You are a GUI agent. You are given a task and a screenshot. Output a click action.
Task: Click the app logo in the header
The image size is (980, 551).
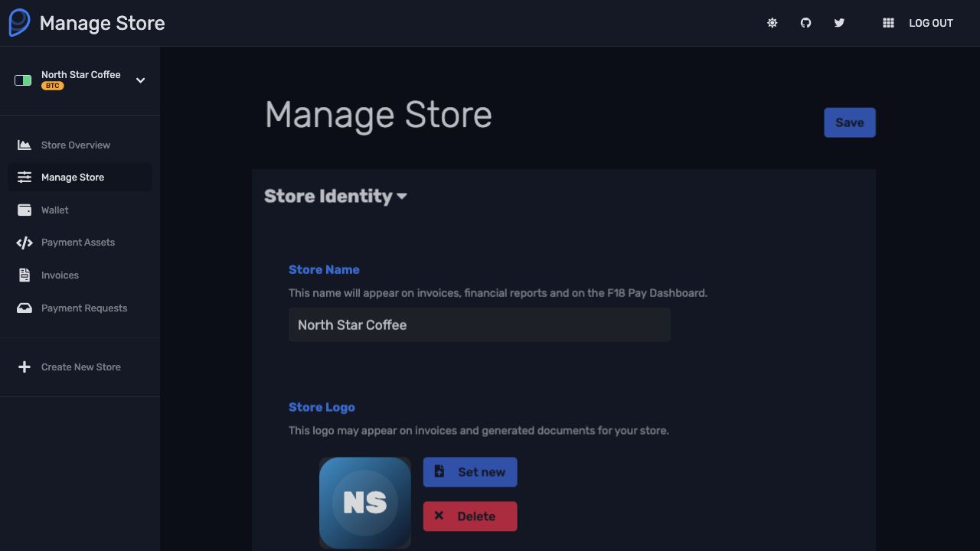(x=19, y=23)
